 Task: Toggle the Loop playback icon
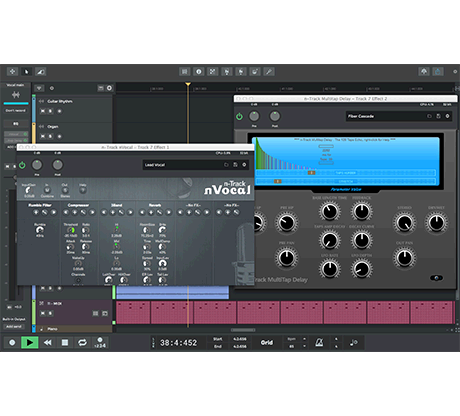(x=82, y=342)
